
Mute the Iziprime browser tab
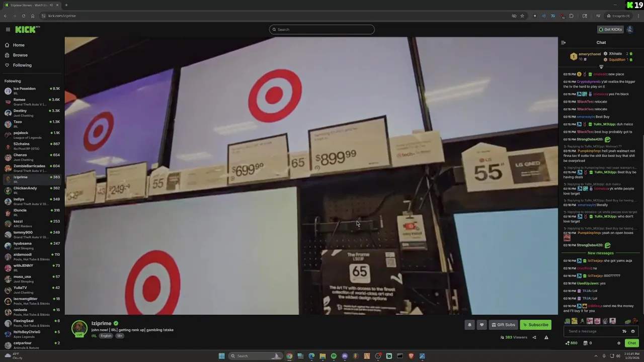[51, 5]
